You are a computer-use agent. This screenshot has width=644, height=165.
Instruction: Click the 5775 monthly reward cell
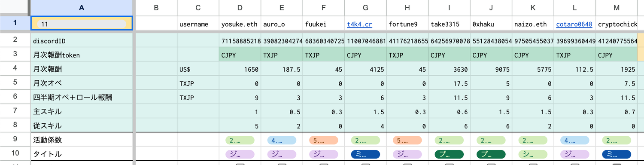533,69
